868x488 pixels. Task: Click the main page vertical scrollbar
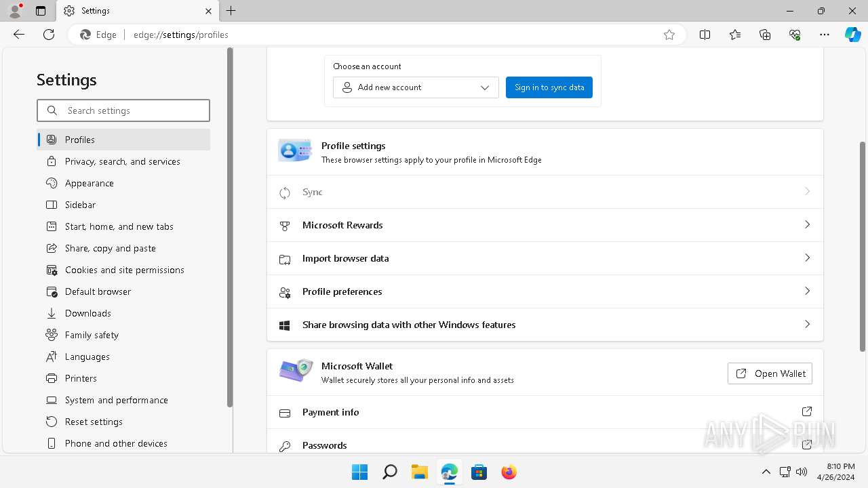point(863,247)
